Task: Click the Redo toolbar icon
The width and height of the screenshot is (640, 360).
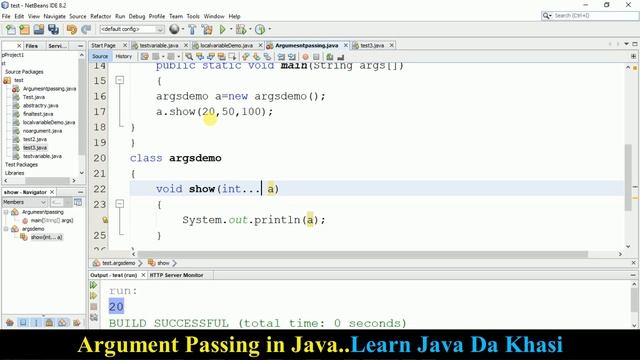Action: (86, 29)
